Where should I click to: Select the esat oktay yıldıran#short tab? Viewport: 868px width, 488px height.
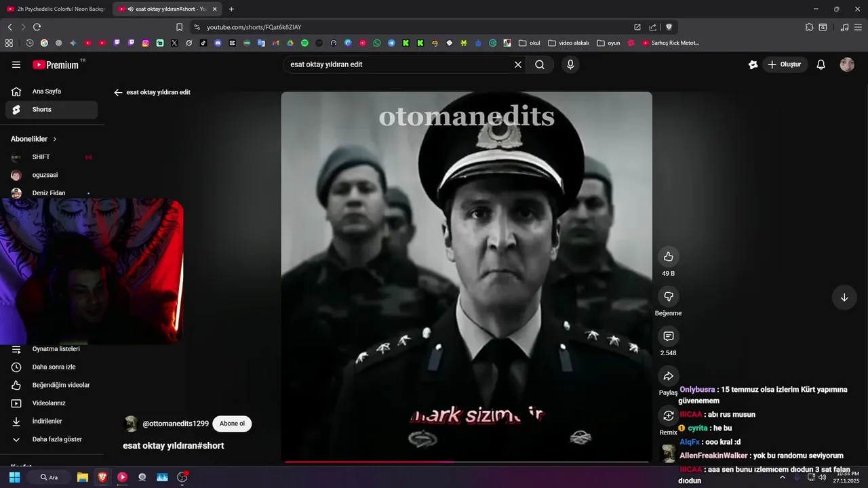point(167,9)
